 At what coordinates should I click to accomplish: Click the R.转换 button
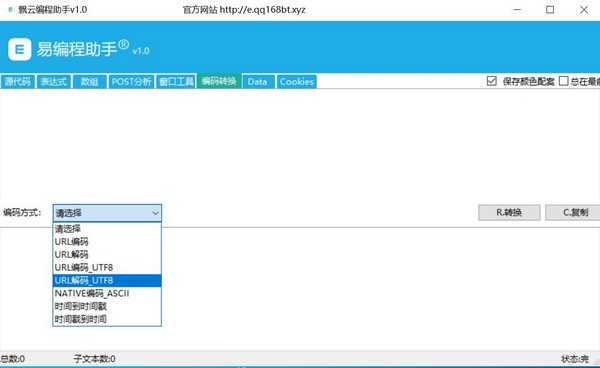509,212
